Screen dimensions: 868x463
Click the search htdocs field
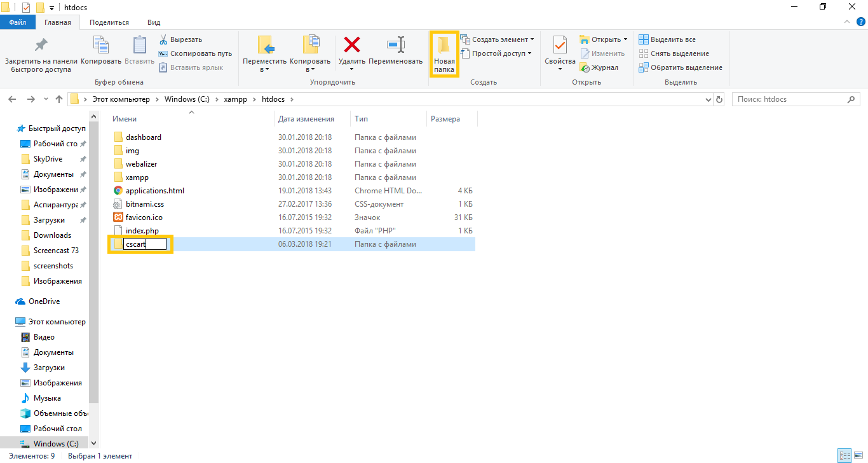[x=796, y=99]
